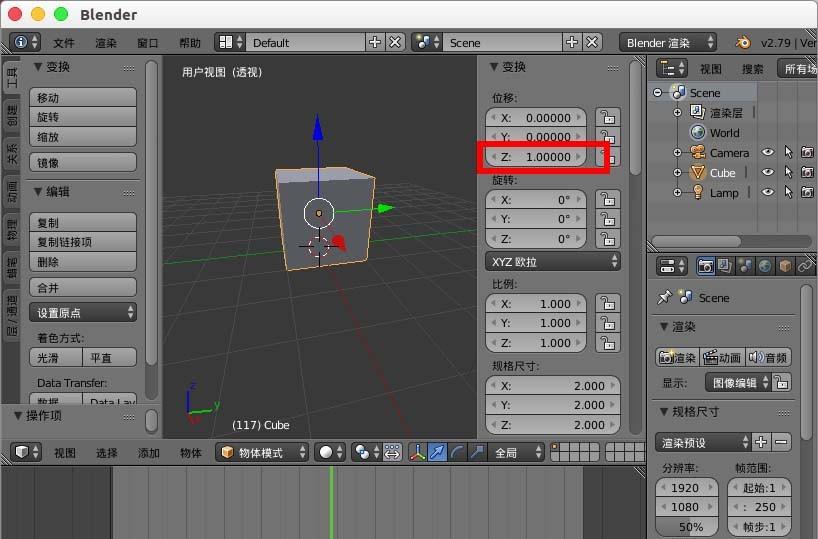Pin the Scene properties context
818x539 pixels.
click(x=664, y=297)
